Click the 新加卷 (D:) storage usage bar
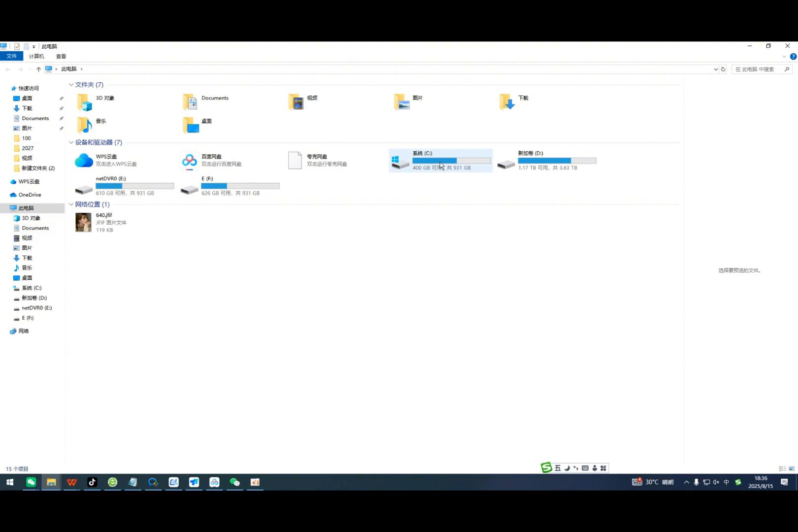Image resolution: width=798 pixels, height=532 pixels. pyautogui.click(x=557, y=161)
